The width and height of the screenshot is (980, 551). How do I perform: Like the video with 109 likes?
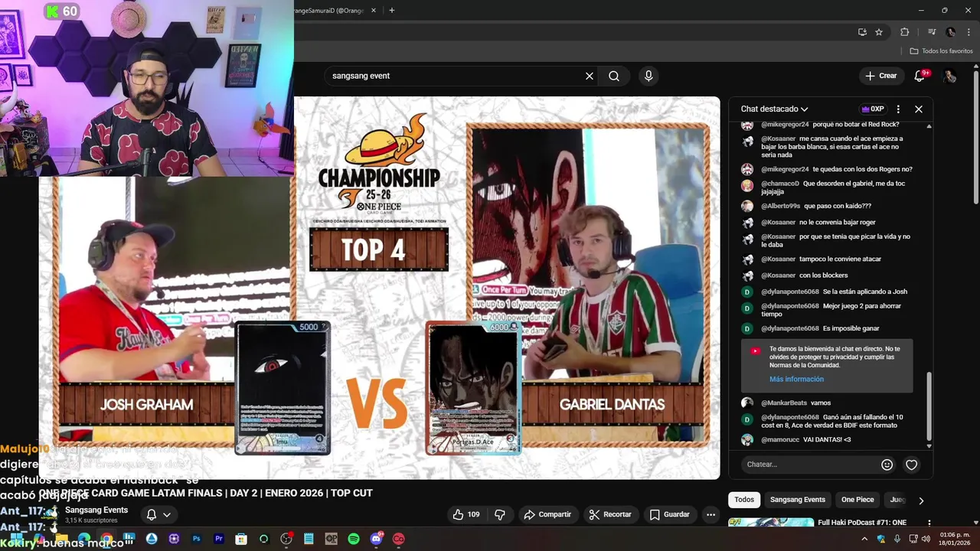click(466, 514)
